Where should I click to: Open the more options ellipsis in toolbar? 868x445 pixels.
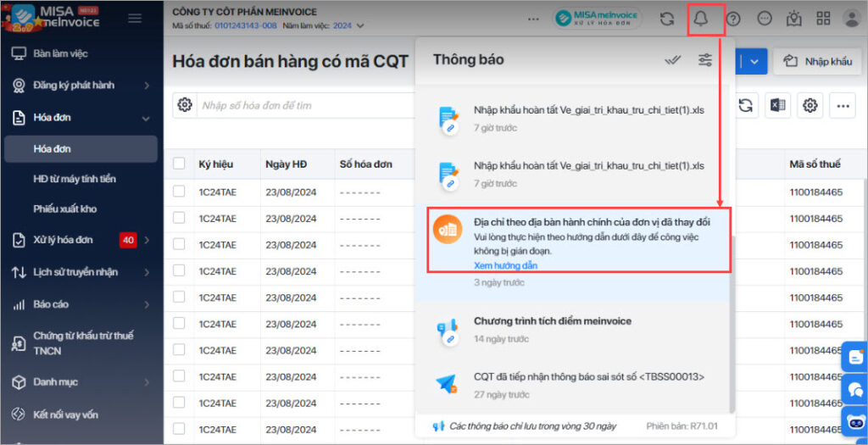tap(843, 105)
